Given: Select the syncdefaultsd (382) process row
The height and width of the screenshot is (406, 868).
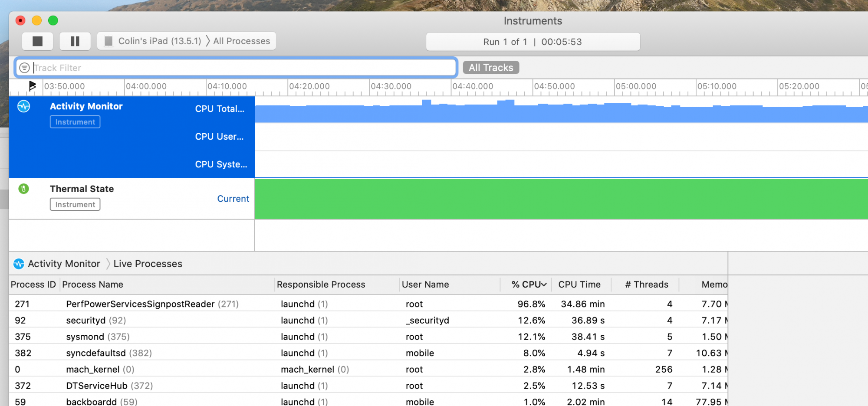Looking at the screenshot, I should [x=368, y=353].
